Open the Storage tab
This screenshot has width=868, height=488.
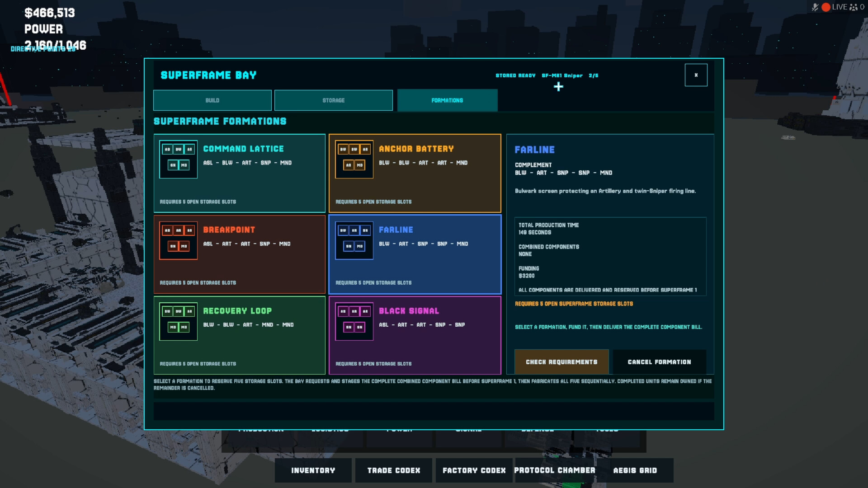coord(334,100)
